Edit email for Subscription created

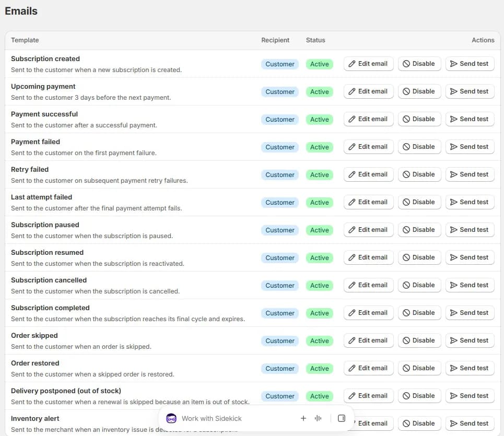coord(368,64)
